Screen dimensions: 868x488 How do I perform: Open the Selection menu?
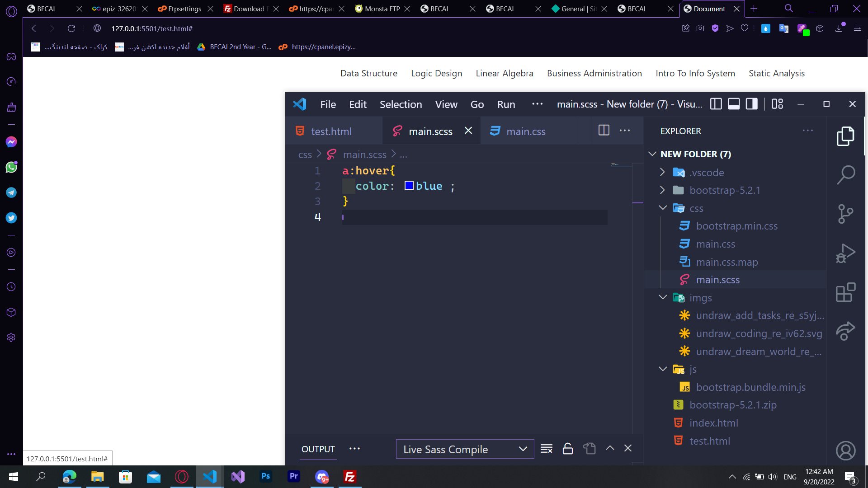pyautogui.click(x=401, y=104)
